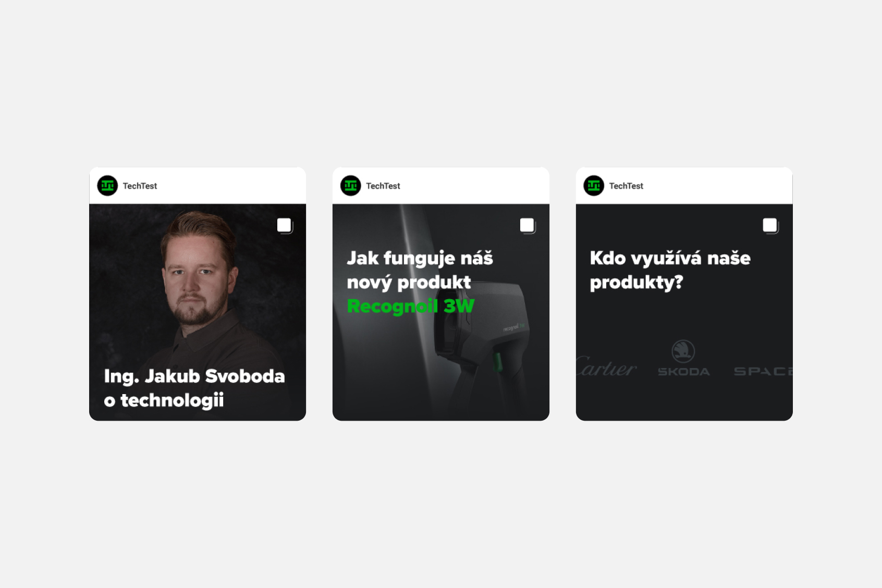Click heading Kdo využívá naše produkty?

tap(670, 270)
